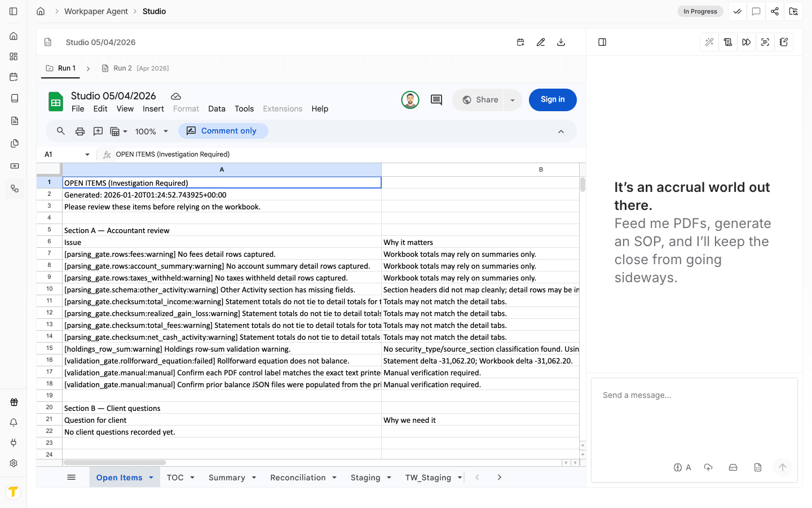Open the Edit menu
The width and height of the screenshot is (812, 508).
[100, 109]
